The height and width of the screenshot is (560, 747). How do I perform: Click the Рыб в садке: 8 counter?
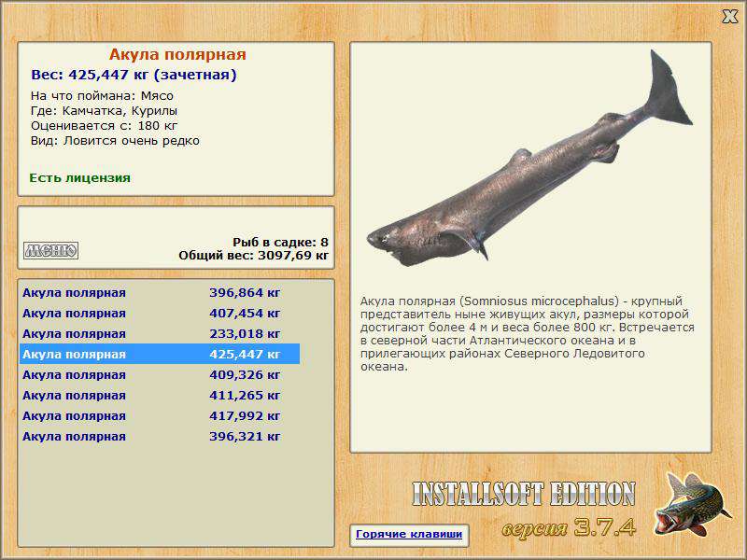281,243
